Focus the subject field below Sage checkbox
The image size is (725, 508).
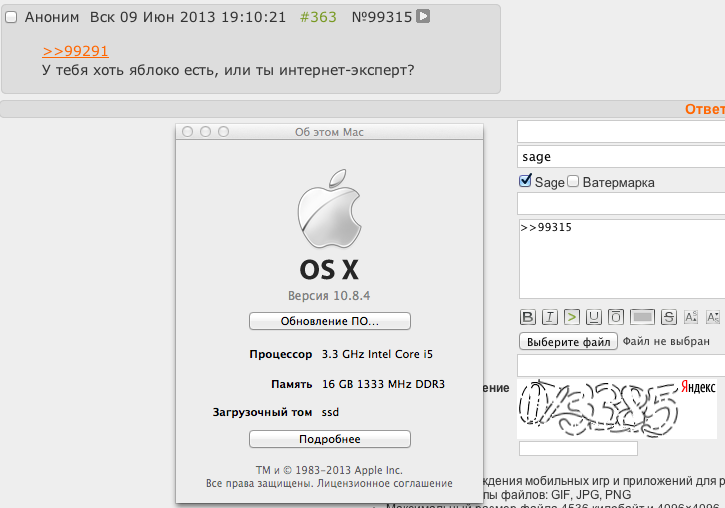(621, 204)
